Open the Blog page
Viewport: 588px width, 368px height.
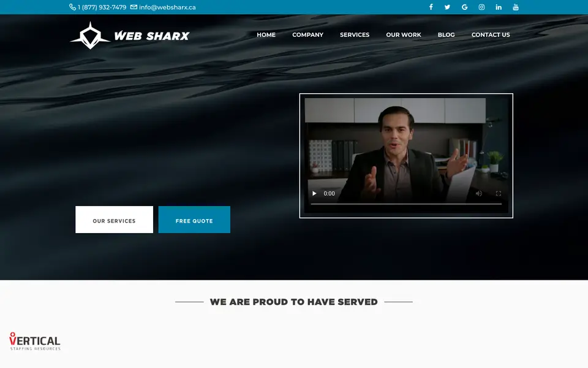pos(446,34)
